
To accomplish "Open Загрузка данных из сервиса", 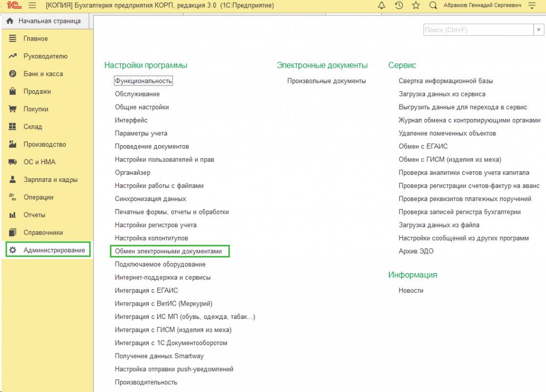I will point(442,94).
